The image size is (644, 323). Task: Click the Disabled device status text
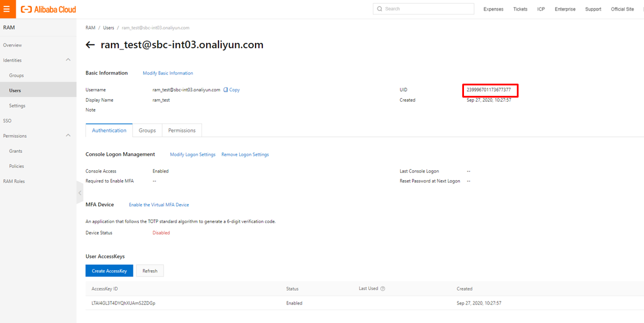(x=161, y=232)
